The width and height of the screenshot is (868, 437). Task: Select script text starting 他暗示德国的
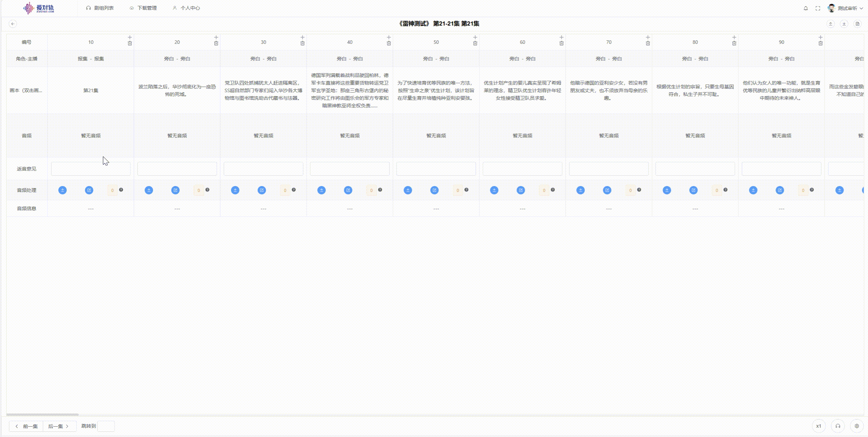click(609, 90)
